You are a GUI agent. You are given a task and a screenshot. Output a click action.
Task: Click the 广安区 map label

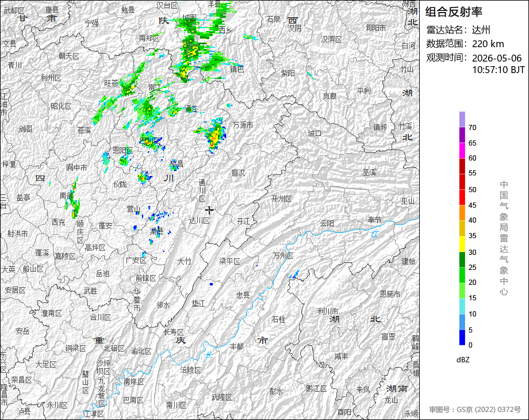pos(136,261)
